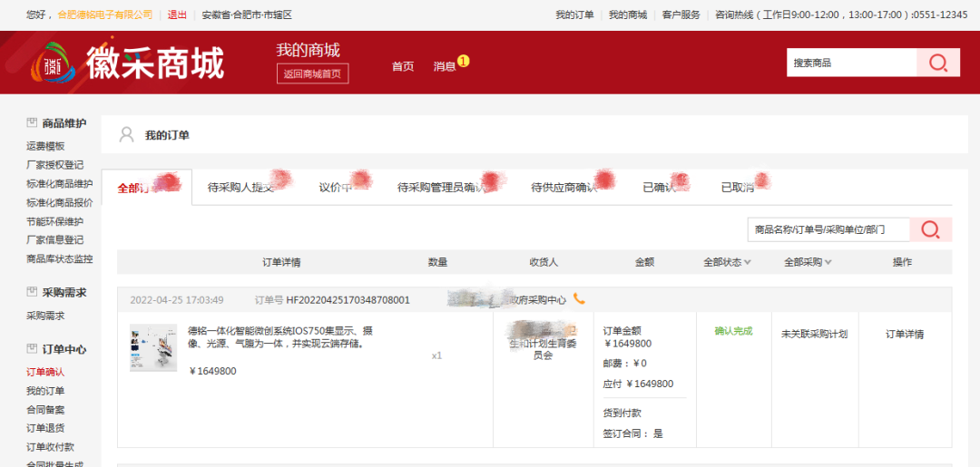Click the 退出 logout link
Screen dimensions: 980x467
coord(177,15)
